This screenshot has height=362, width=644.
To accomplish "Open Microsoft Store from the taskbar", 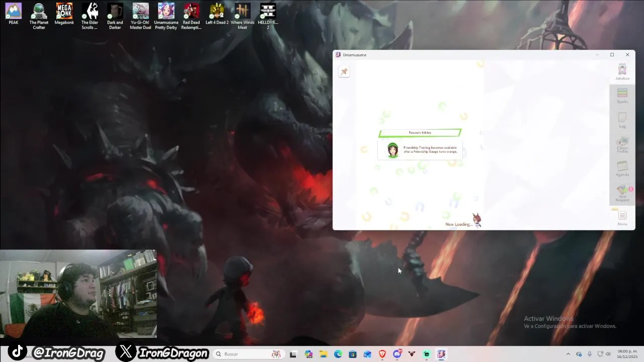I will tap(353, 354).
